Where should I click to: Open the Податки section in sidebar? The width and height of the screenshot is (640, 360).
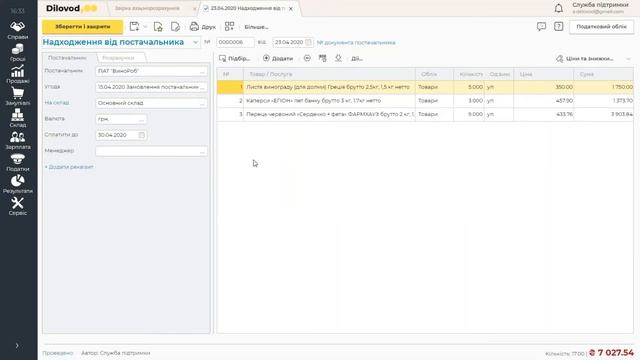click(18, 163)
